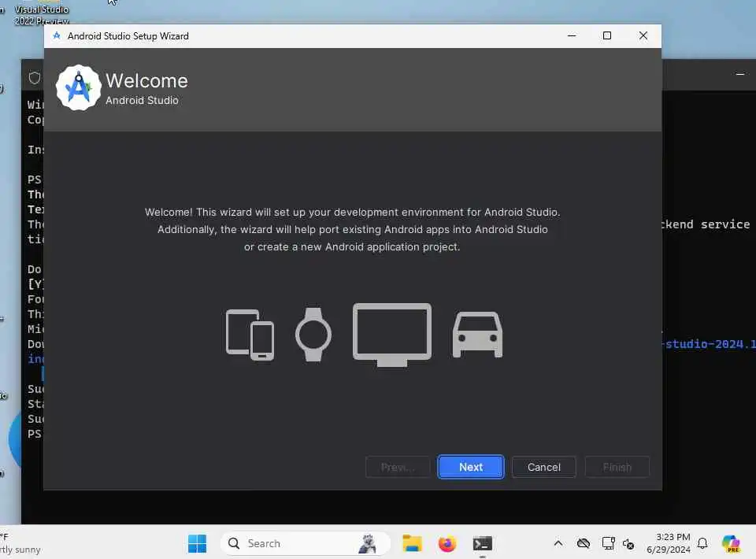Click the shield icon in terminal window
This screenshot has width=756, height=559.
pyautogui.click(x=34, y=78)
